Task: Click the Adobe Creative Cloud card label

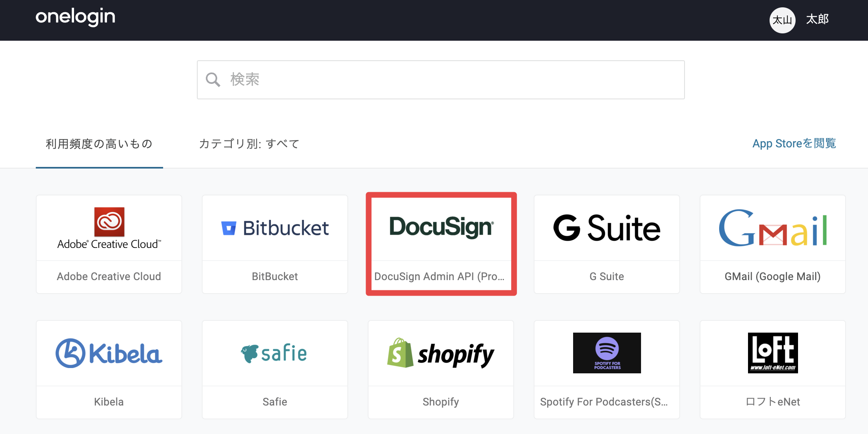Action: pyautogui.click(x=109, y=276)
